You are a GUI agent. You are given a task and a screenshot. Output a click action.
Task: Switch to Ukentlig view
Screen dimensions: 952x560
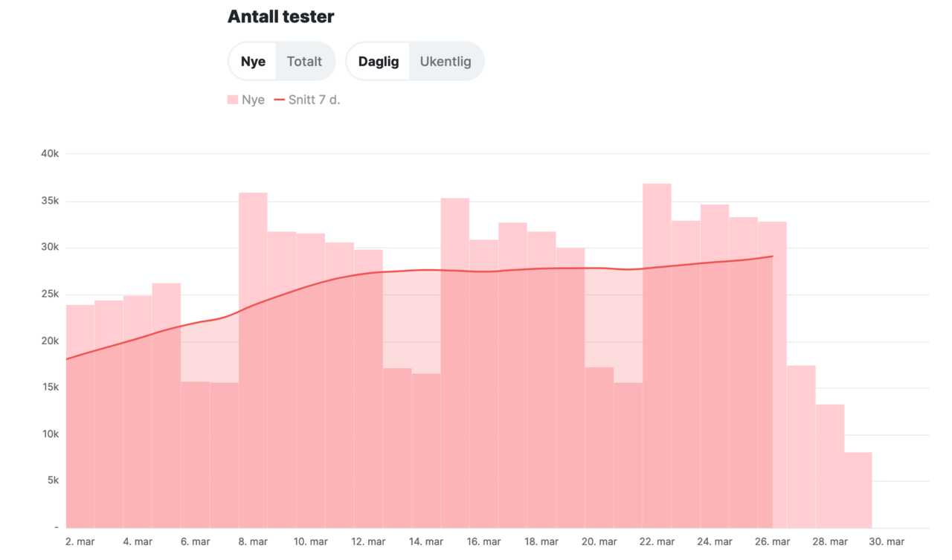(x=446, y=61)
